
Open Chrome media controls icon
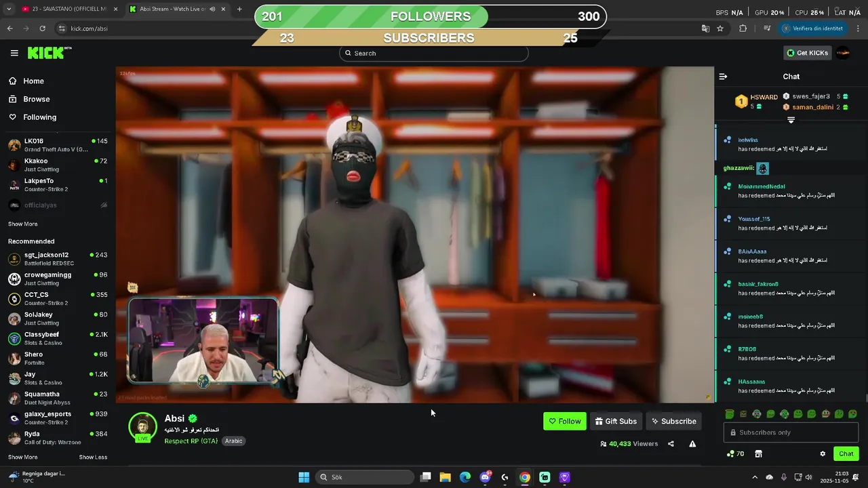click(x=767, y=28)
